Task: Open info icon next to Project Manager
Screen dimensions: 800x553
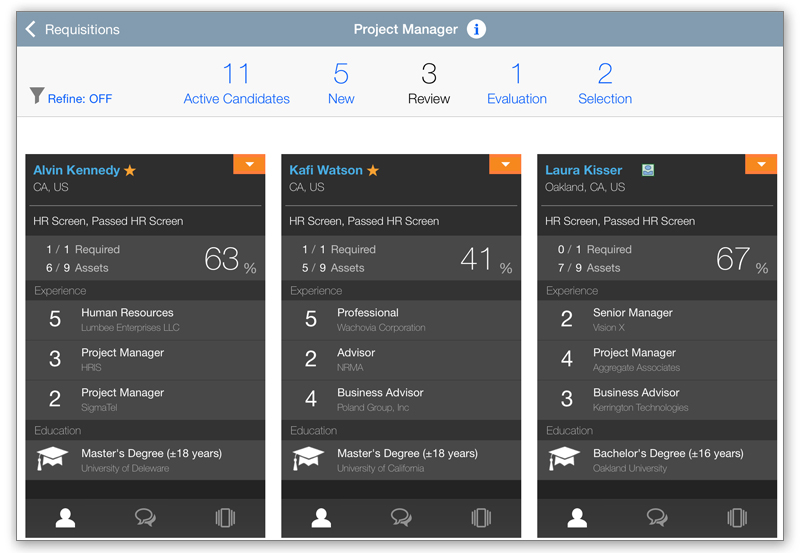Action: click(476, 30)
